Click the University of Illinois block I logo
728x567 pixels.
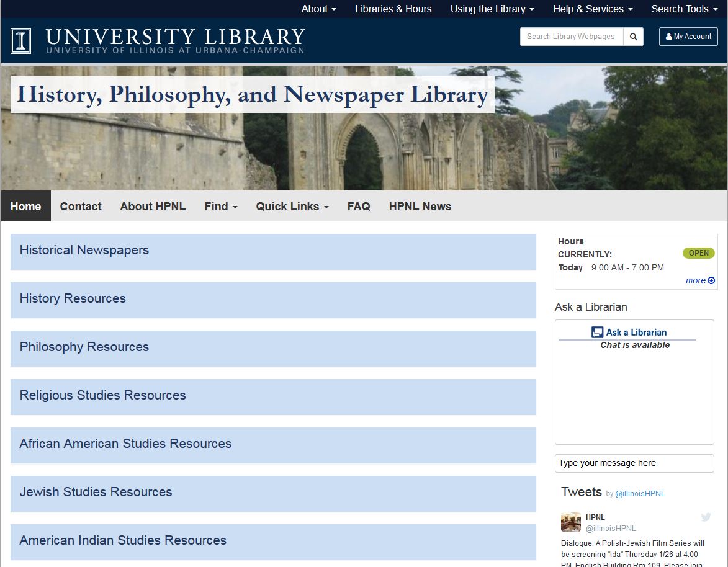tap(20, 41)
